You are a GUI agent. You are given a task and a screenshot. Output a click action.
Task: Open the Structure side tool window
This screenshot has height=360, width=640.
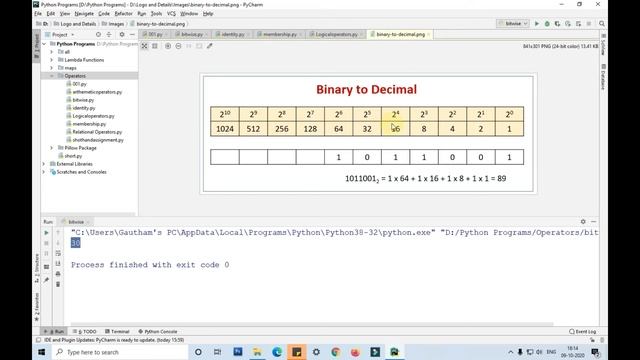tap(37, 268)
